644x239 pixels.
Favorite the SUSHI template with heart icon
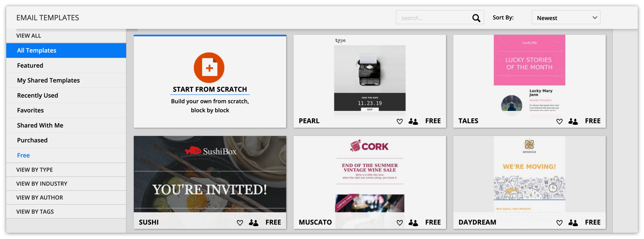click(240, 223)
